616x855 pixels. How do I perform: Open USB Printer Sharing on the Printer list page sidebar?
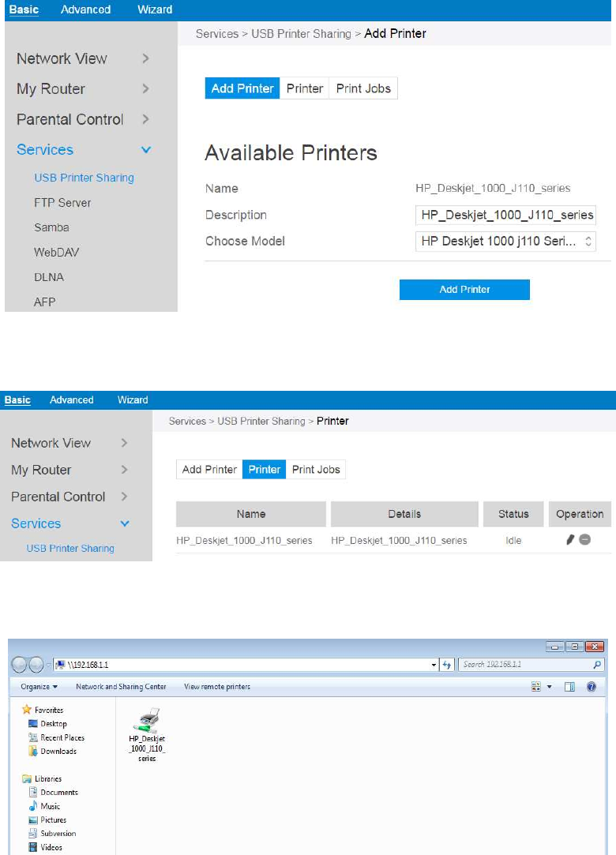tap(70, 549)
